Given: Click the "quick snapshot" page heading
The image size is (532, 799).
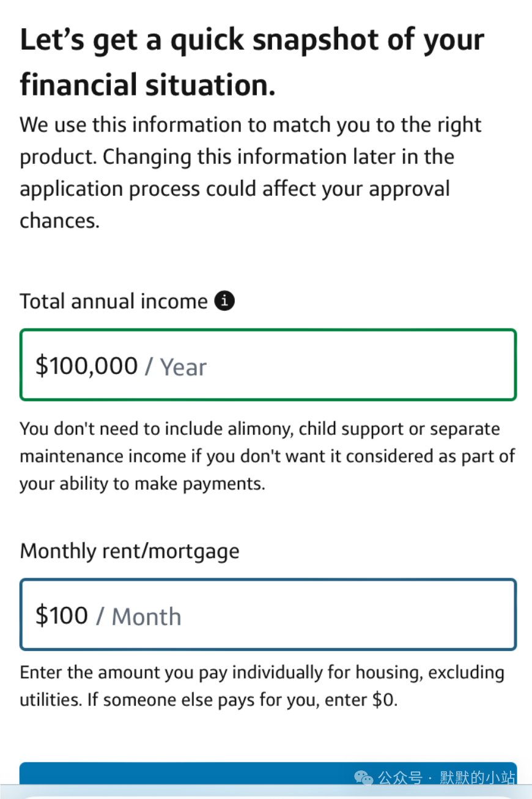Looking at the screenshot, I should click(252, 40).
